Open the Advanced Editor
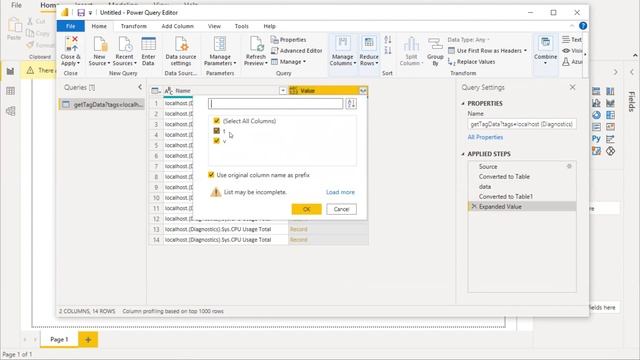640x360 pixels. [297, 51]
